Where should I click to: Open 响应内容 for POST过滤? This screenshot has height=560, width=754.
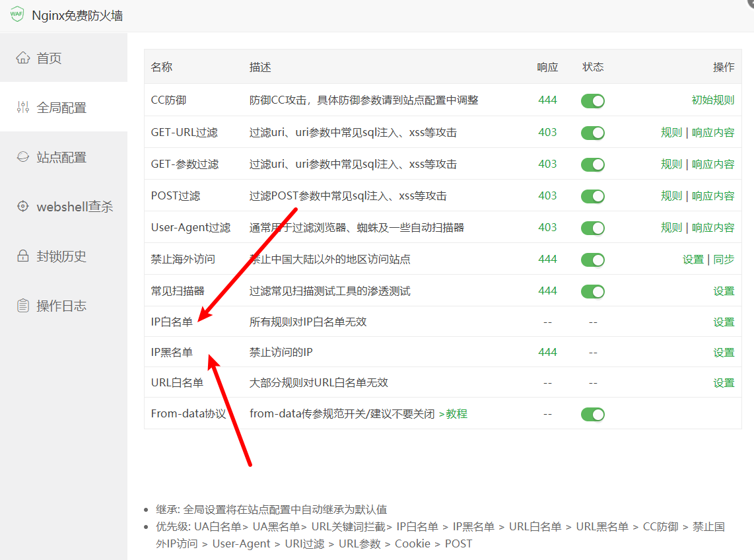(713, 196)
